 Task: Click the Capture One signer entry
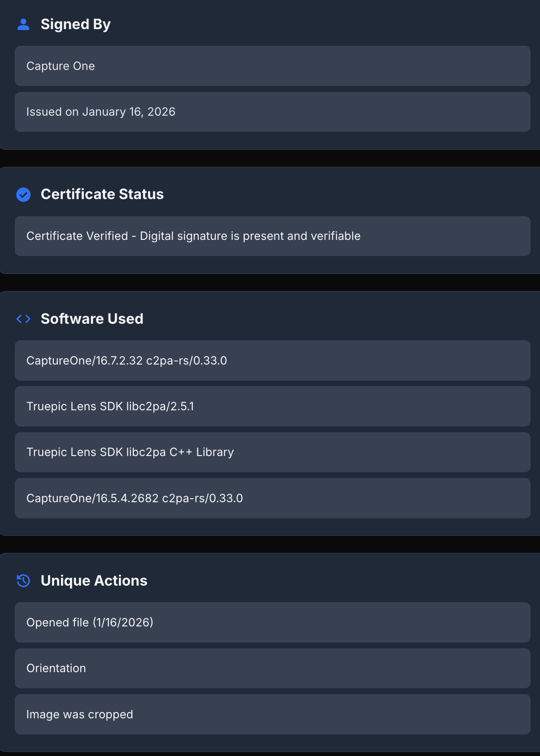61,66
